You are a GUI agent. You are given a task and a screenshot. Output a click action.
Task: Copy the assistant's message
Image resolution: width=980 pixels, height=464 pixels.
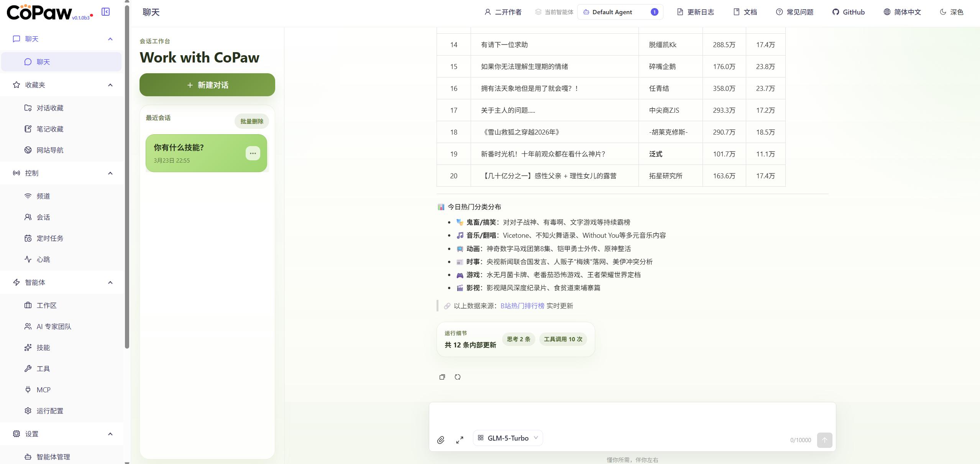coord(442,377)
